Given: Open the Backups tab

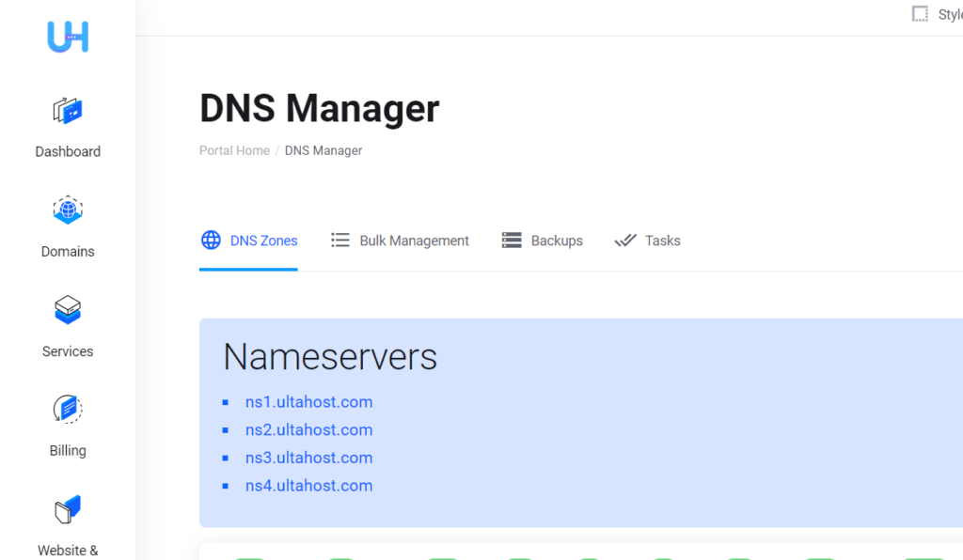Looking at the screenshot, I should click(x=557, y=241).
